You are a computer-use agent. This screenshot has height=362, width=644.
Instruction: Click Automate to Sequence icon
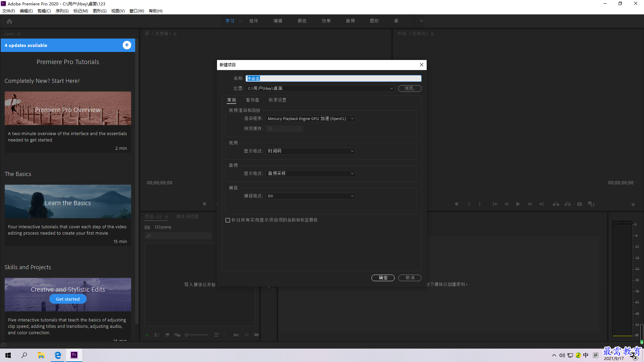(236, 335)
